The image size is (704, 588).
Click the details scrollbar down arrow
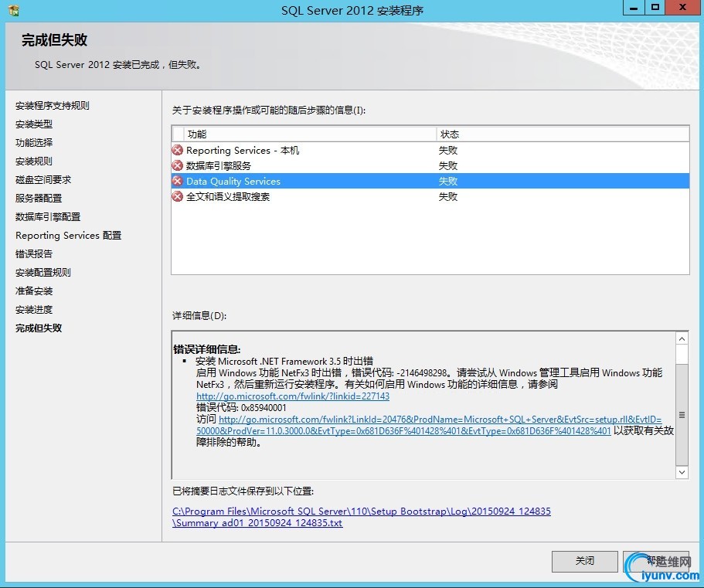tap(682, 472)
